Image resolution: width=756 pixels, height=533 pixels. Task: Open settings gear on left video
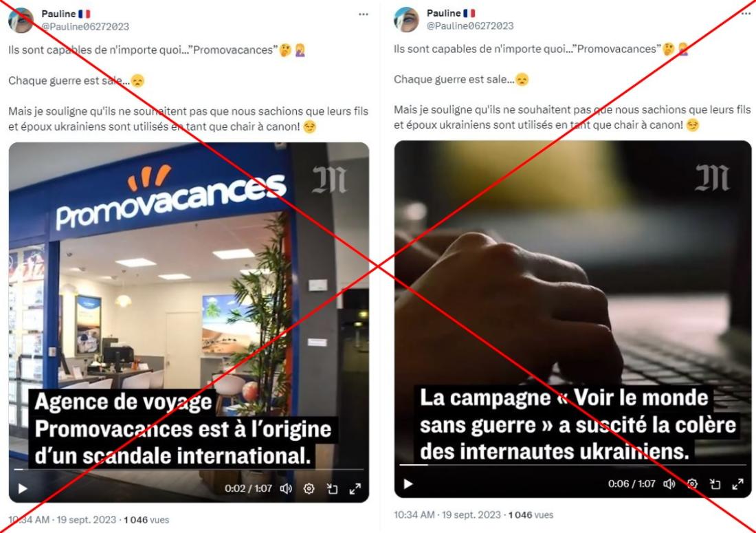pyautogui.click(x=309, y=488)
